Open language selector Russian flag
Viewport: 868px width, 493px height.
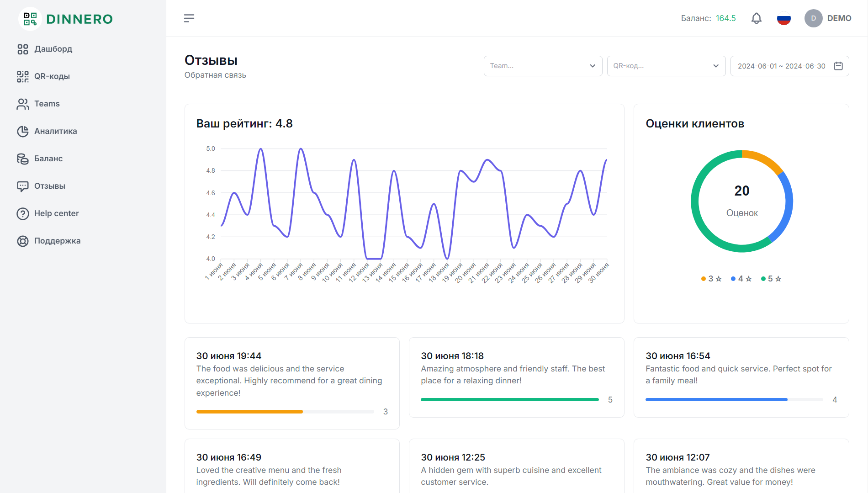784,18
